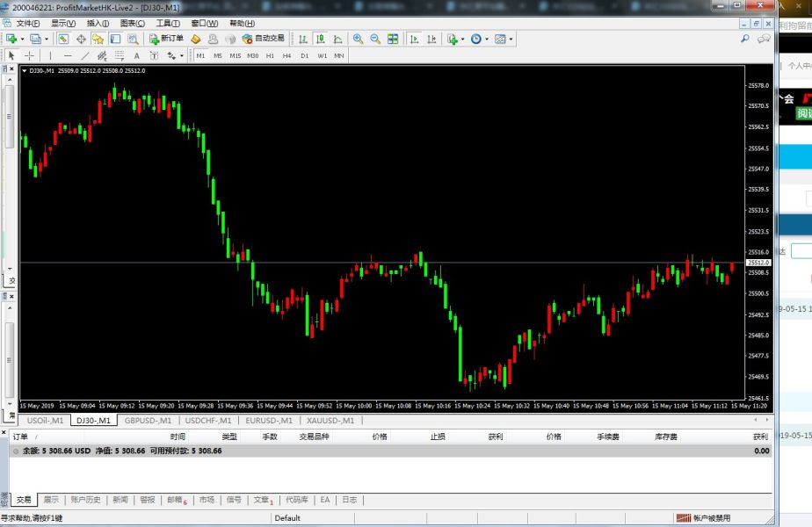Open the 图表 (Charts) menu
Viewport: 812px width, 527px height.
[132, 23]
